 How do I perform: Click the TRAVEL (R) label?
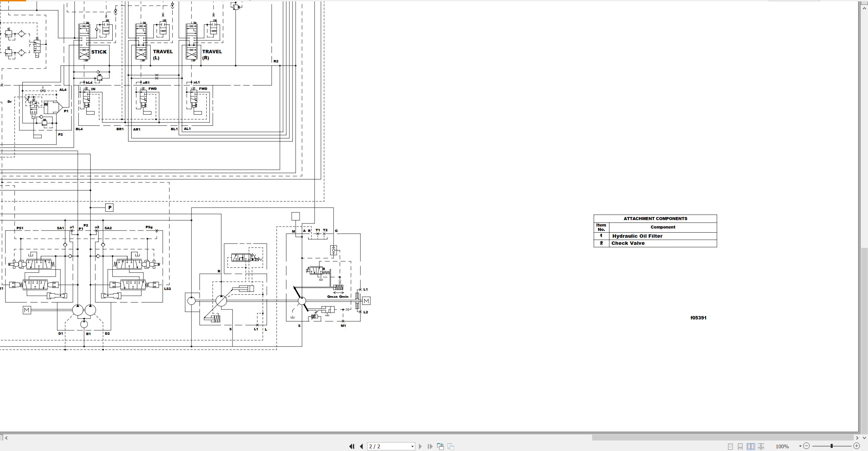pyautogui.click(x=212, y=55)
